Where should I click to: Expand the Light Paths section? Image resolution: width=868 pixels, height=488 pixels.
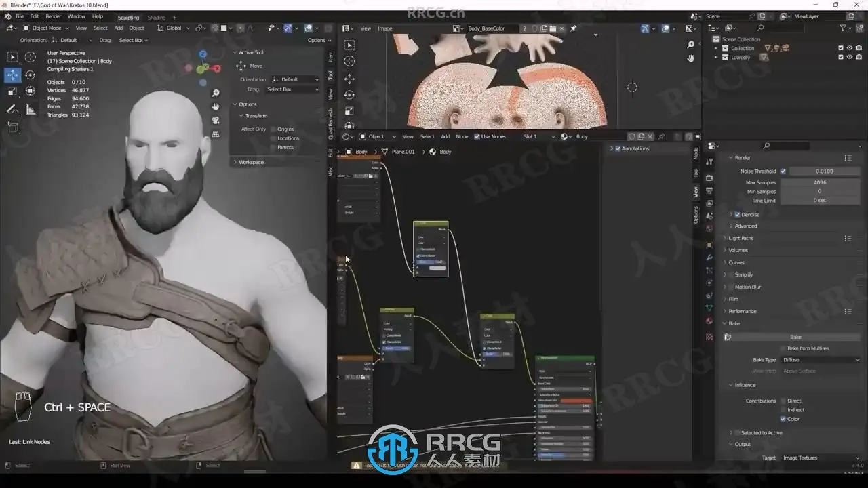click(x=741, y=238)
